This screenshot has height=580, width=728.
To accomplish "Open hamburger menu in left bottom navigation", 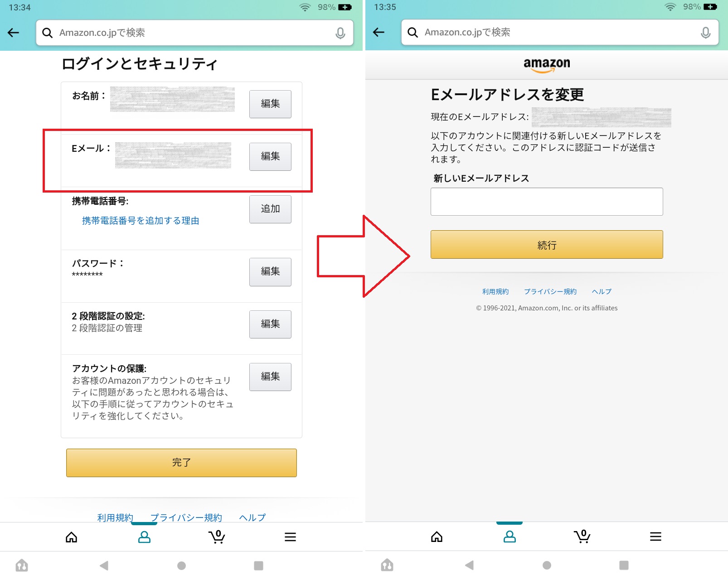I will (290, 537).
